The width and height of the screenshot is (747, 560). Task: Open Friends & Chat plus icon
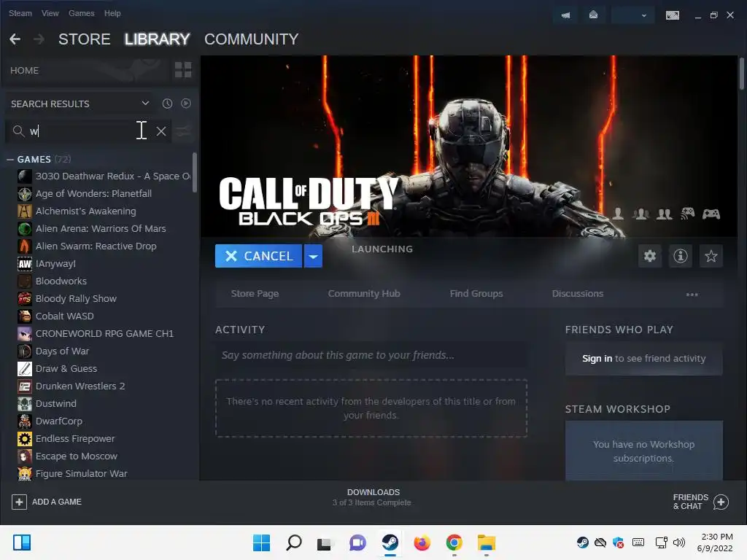721,502
